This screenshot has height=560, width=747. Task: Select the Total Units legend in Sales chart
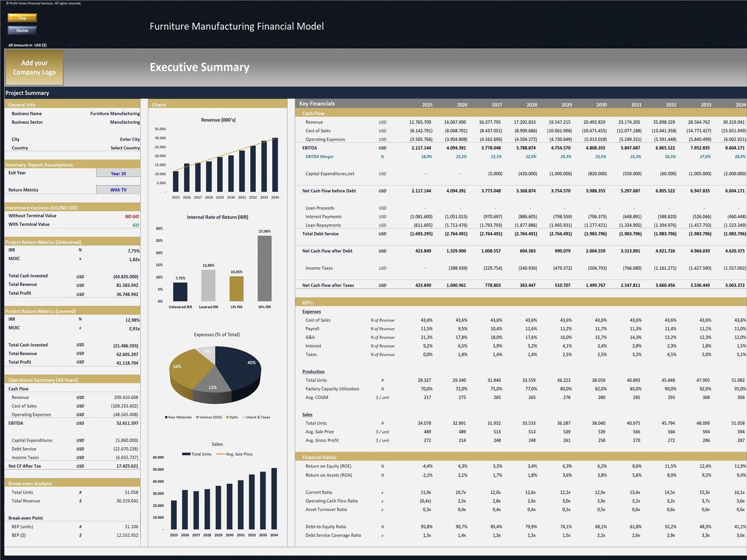pyautogui.click(x=197, y=454)
